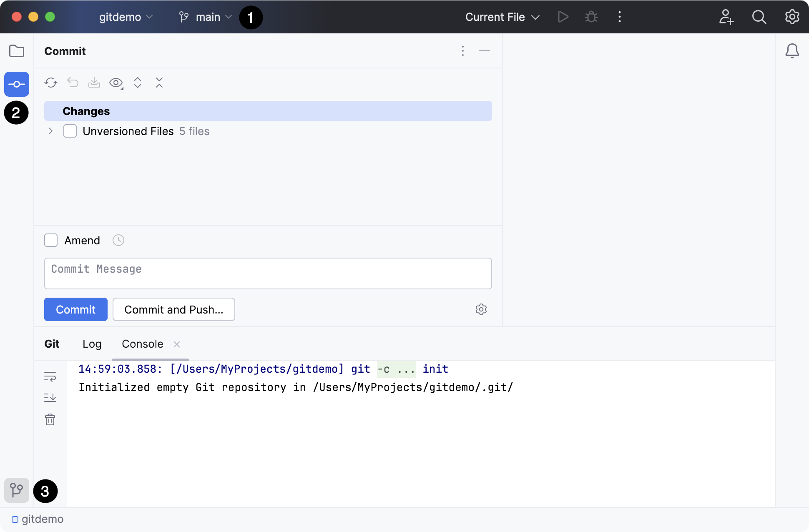Enable the Amend checkbox

pyautogui.click(x=50, y=240)
